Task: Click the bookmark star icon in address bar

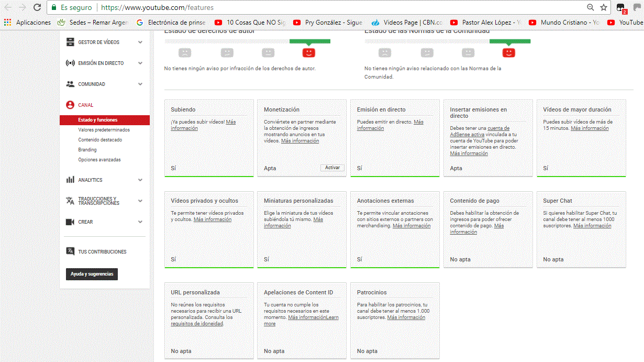Action: click(604, 7)
